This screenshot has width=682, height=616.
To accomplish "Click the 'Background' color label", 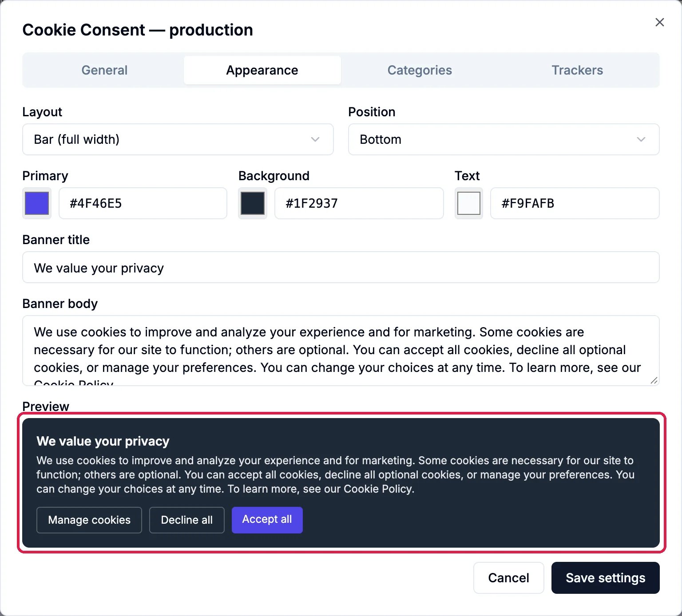I will [274, 176].
